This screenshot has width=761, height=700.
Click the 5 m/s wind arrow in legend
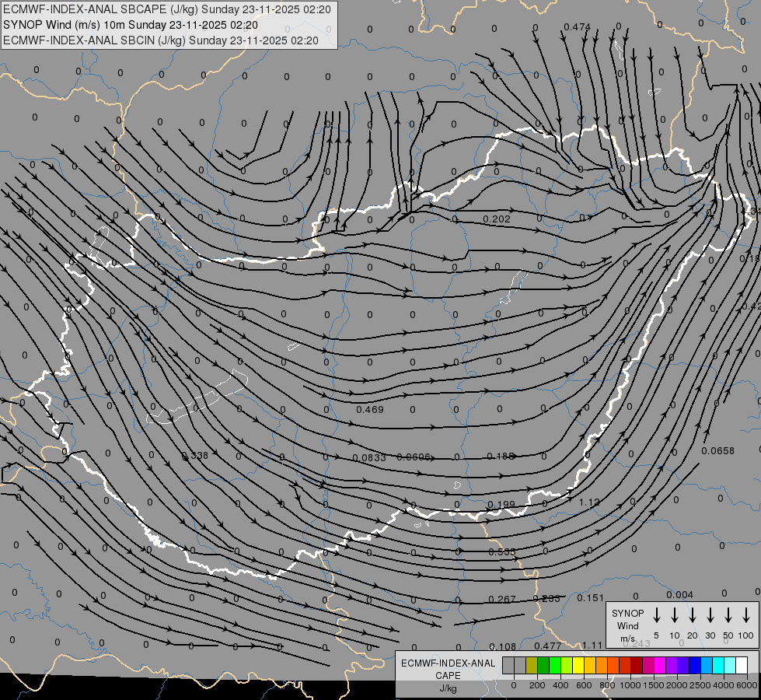[x=657, y=615]
